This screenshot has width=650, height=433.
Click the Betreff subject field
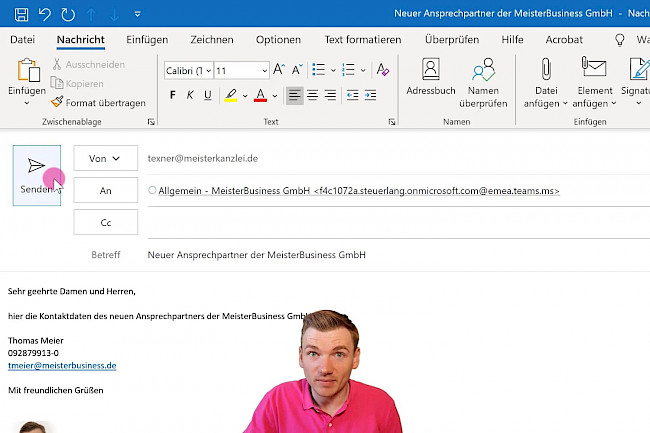(x=399, y=255)
